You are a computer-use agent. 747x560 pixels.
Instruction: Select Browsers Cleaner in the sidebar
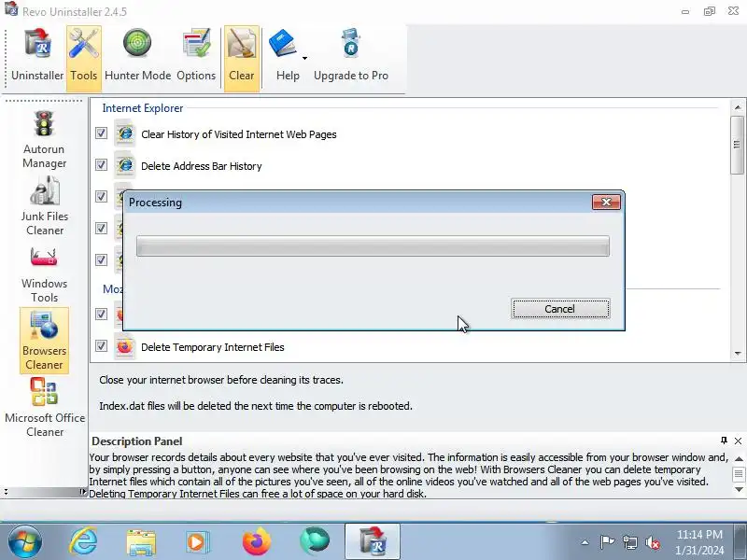click(44, 340)
